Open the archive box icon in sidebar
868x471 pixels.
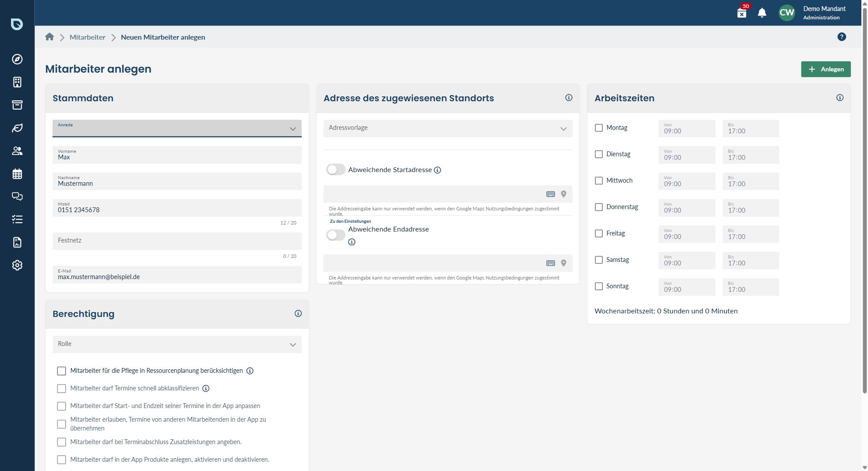pos(17,105)
